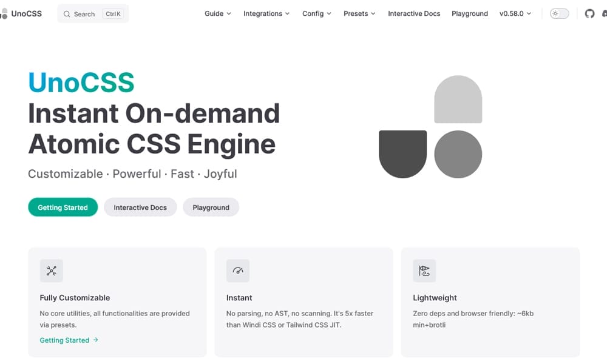Viewport: 607px width, 364px height.
Task: Expand the Config menu
Action: point(316,13)
